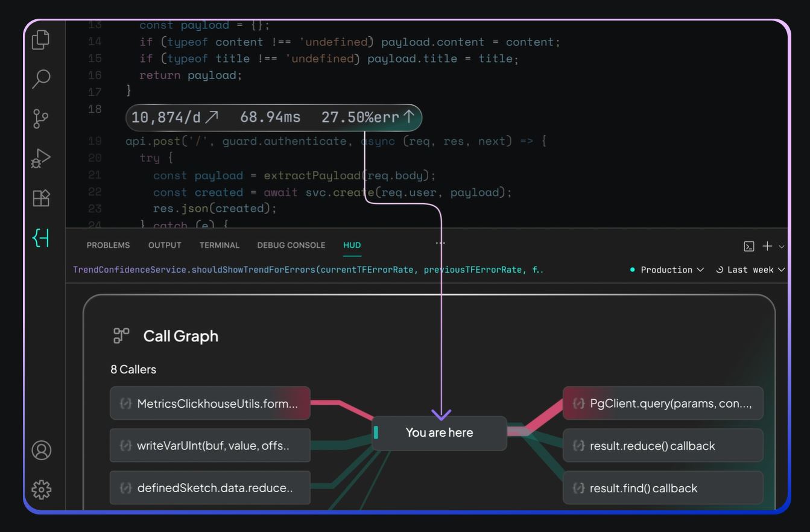Viewport: 810px width, 532px height.
Task: Expand the Production environment dropdown
Action: [x=666, y=270]
